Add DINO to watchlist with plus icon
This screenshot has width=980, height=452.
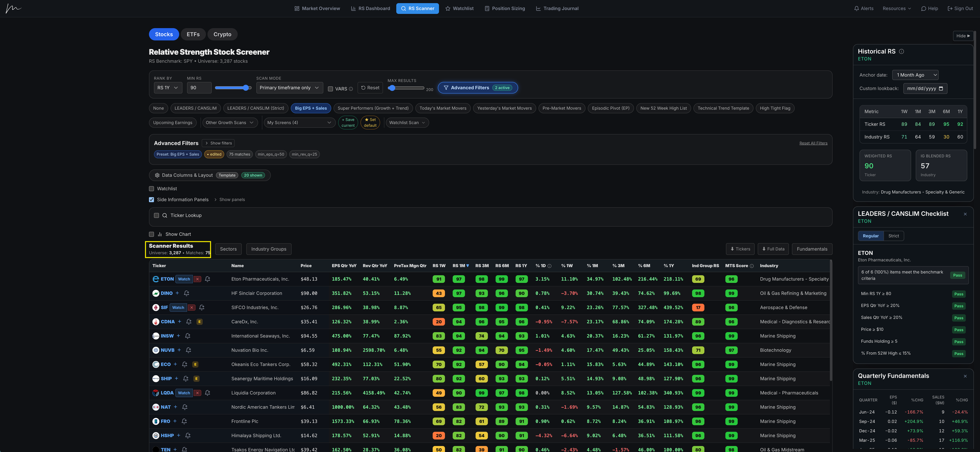click(177, 293)
